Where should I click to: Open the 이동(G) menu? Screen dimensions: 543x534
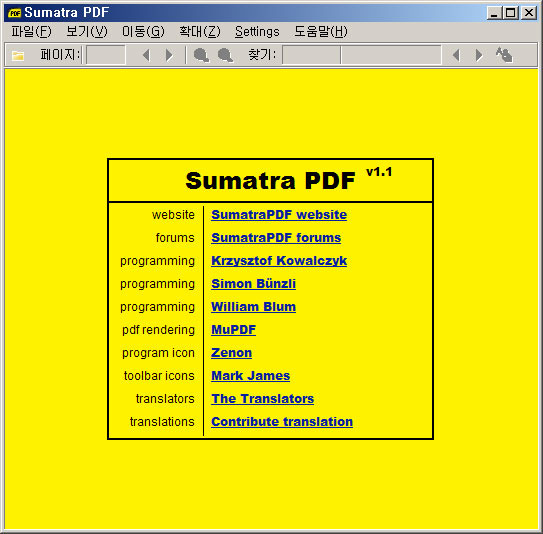coord(143,32)
